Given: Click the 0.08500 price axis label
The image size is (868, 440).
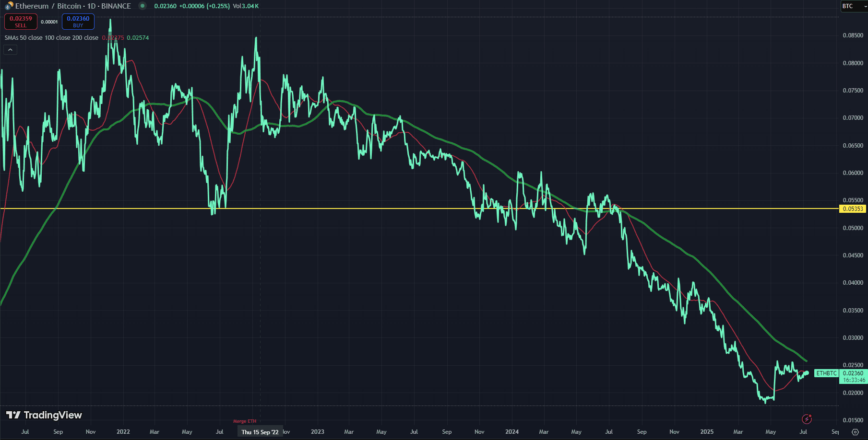Looking at the screenshot, I should coord(853,35).
